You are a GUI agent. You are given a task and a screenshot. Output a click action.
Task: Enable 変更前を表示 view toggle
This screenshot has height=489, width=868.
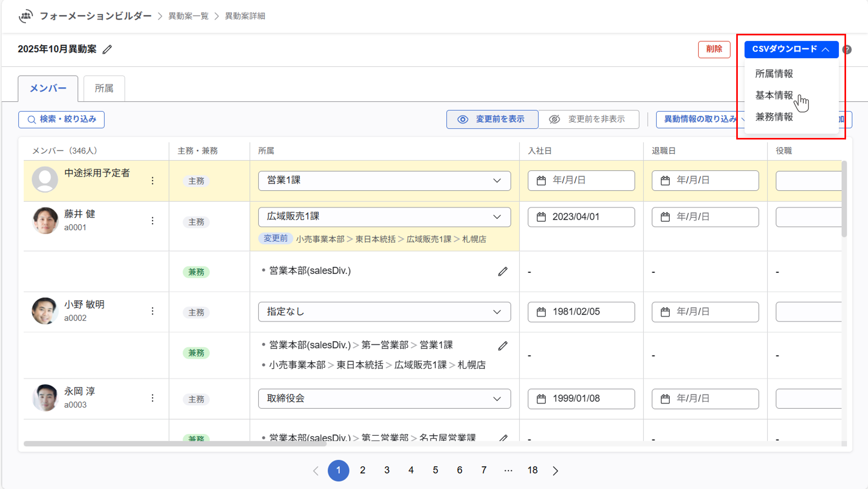tap(492, 119)
